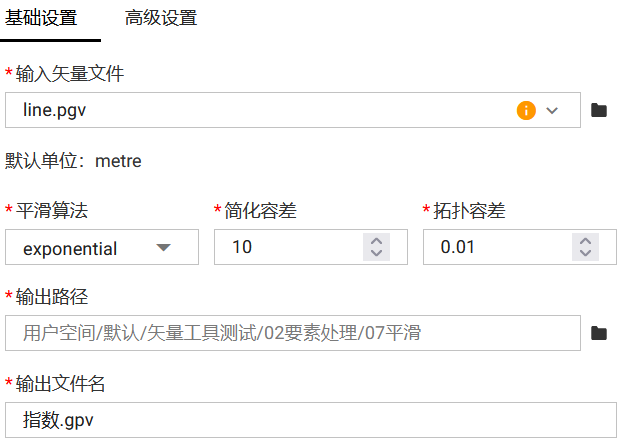The height and width of the screenshot is (441, 624).
Task: Click the 输入矢量文件 field label
Action: pyautogui.click(x=70, y=74)
